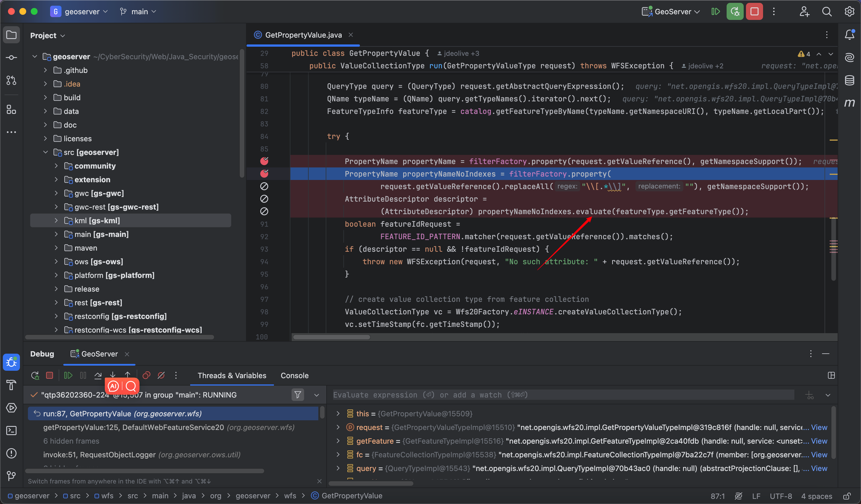Screen dimensions: 861x504
Task: Toggle the threads filter funnel button
Action: click(x=298, y=395)
